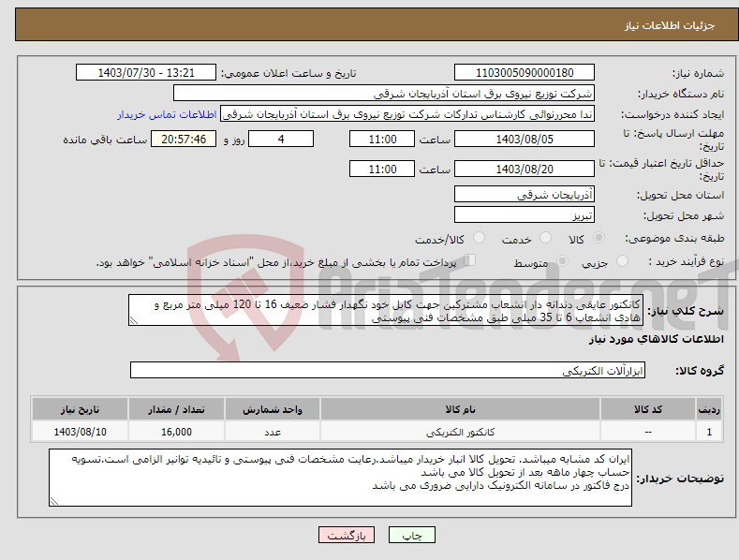The width and height of the screenshot is (739, 560).
Task: Click the response deadline date 1403/08/05
Action: click(x=525, y=139)
